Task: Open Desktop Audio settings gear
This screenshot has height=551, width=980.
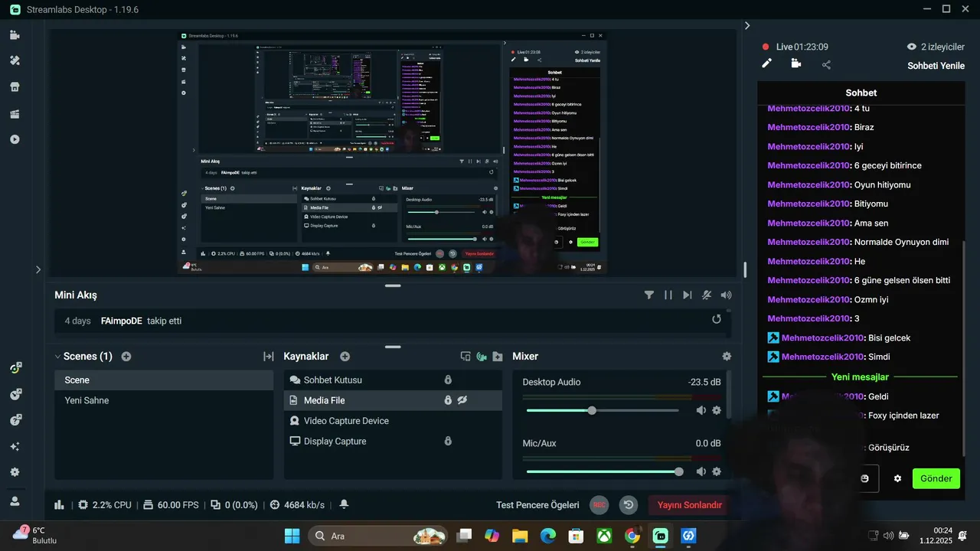Action: pos(717,410)
